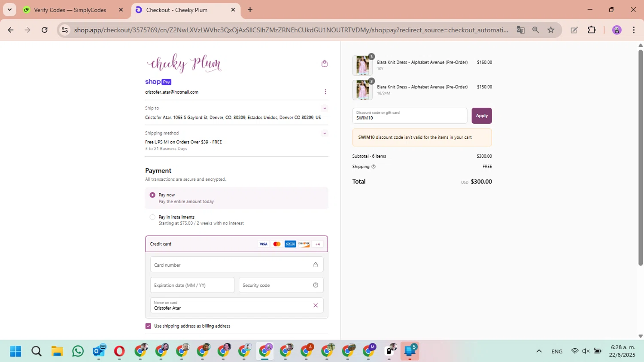Uncheck use shipping address as billing
The height and width of the screenshot is (362, 644).
click(148, 326)
